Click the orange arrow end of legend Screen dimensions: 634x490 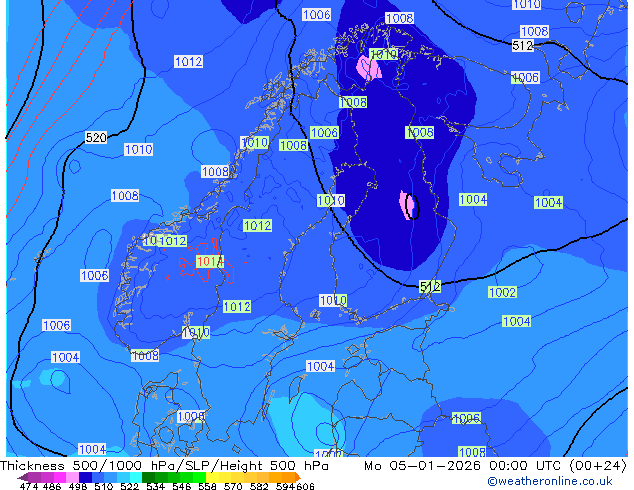298,477
